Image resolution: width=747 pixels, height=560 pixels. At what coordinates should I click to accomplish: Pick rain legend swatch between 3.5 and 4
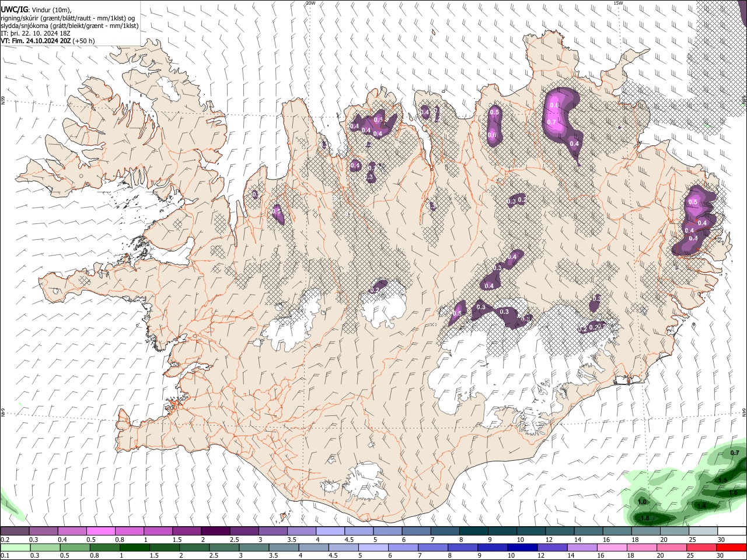pos(284,547)
